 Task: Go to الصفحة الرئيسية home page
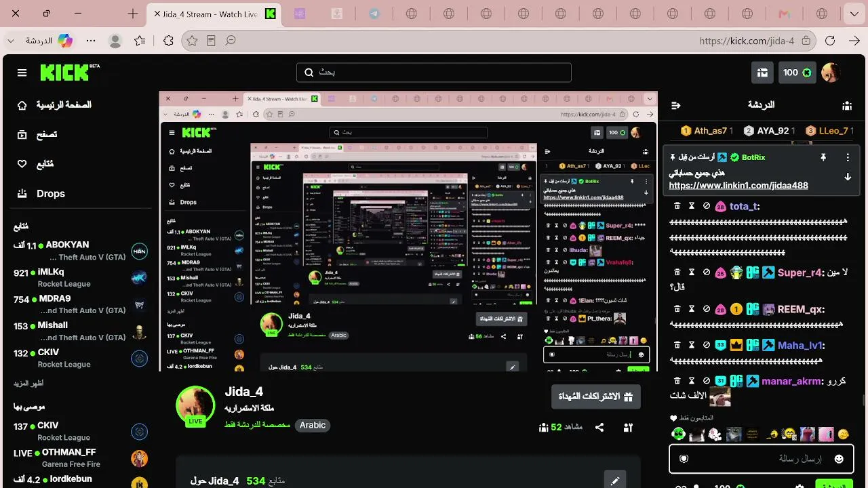tap(55, 105)
